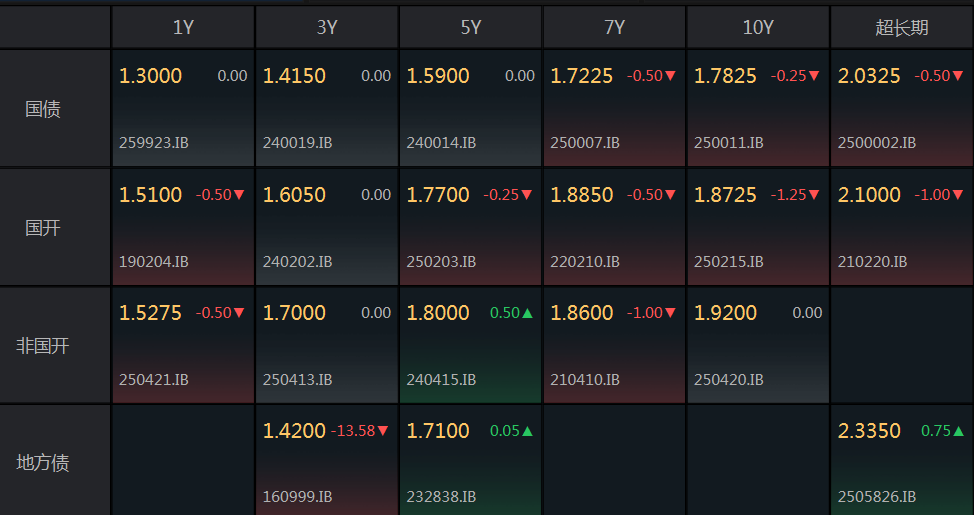Viewport: 974px width, 515px height.
Task: Click the red down arrow in 国开 10Y cell
Action: pyautogui.click(x=814, y=195)
